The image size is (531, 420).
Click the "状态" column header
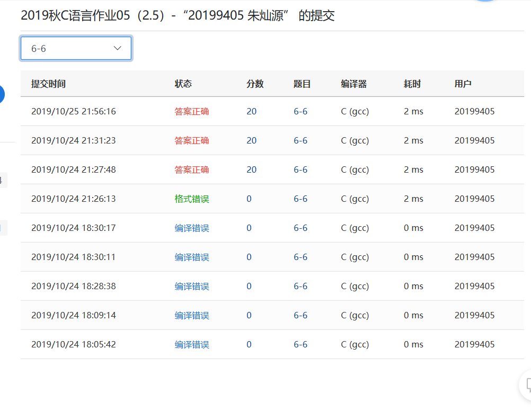[x=183, y=84]
